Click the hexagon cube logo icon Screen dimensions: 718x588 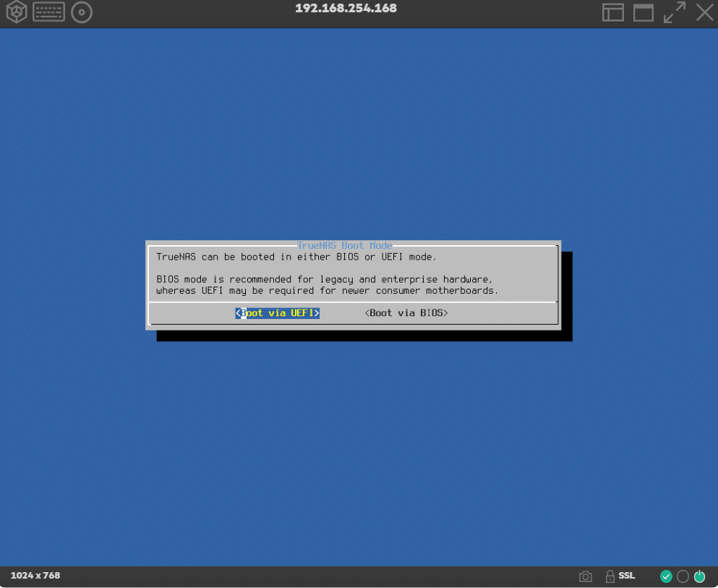[17, 12]
